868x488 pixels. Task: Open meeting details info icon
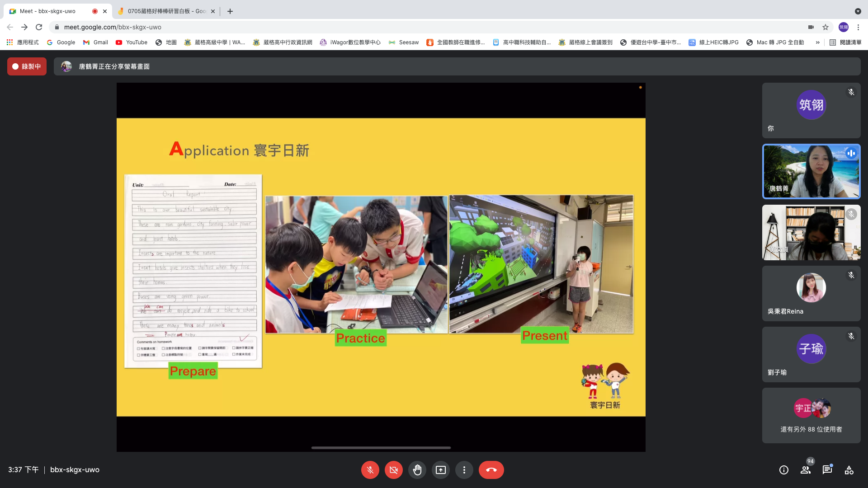784,470
